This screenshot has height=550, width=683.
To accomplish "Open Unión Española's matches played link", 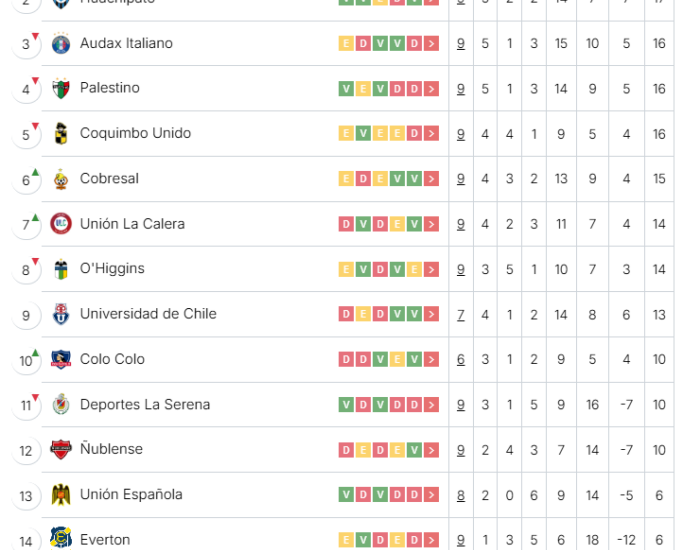I will (x=461, y=496).
